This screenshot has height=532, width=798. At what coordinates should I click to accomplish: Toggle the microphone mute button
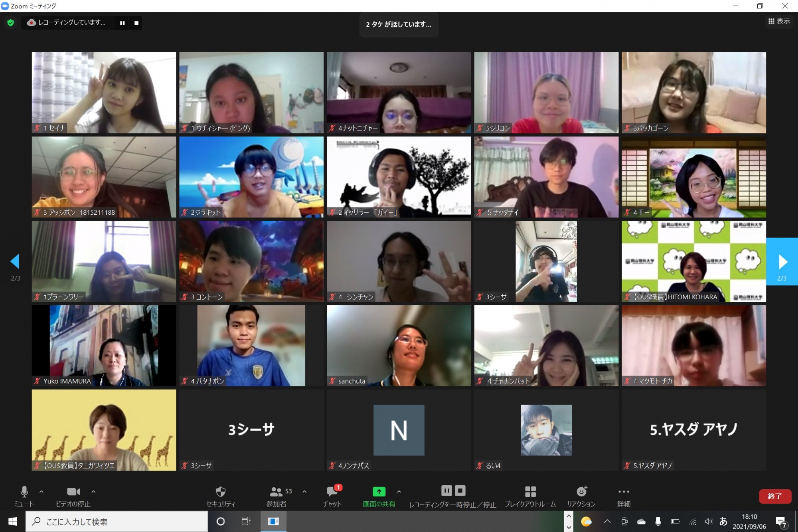(24, 496)
